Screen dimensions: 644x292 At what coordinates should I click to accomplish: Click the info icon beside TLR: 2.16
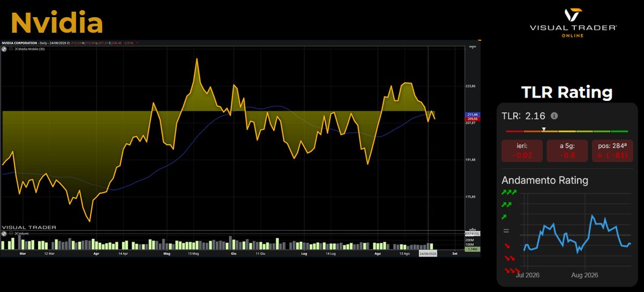[554, 116]
